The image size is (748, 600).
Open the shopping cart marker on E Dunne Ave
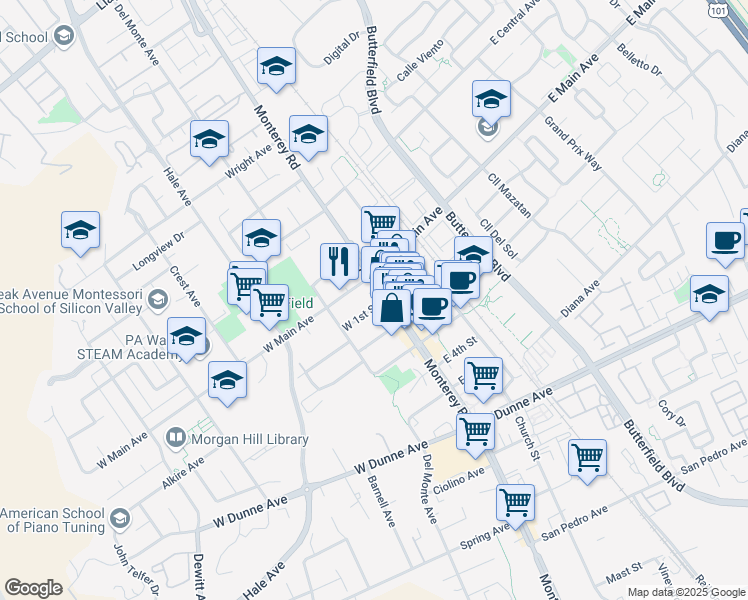475,432
